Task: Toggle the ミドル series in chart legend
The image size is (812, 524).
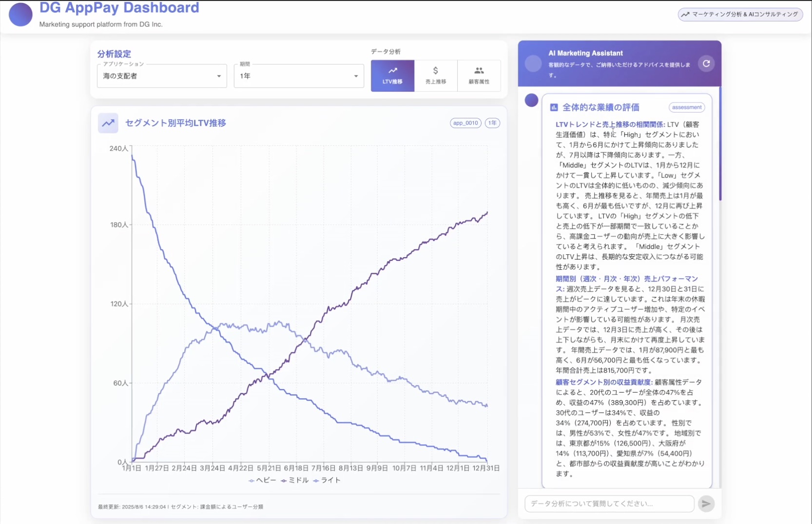Action: tap(295, 480)
